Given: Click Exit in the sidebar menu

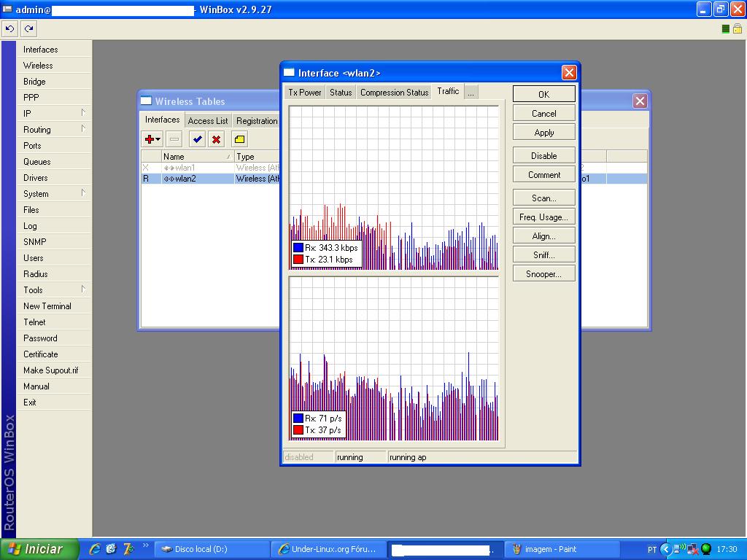Looking at the screenshot, I should (54, 402).
